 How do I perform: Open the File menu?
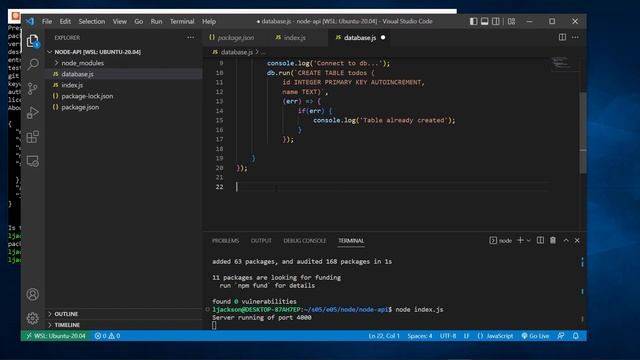47,21
